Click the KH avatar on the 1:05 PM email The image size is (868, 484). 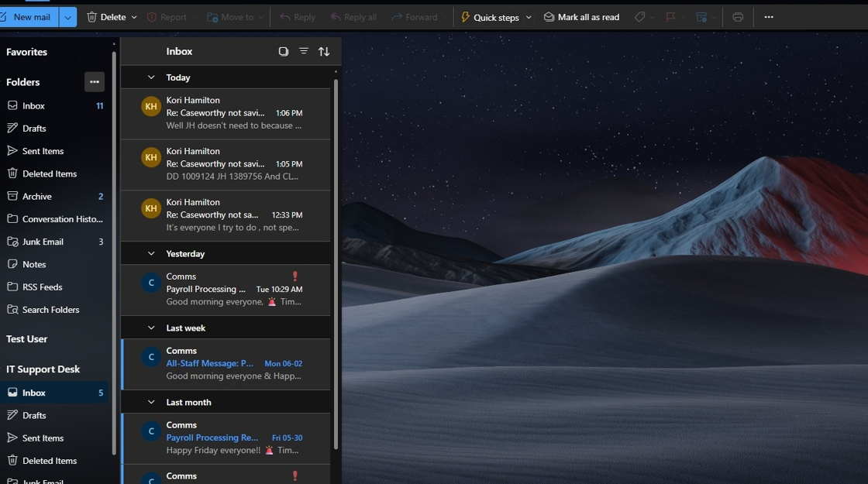150,157
